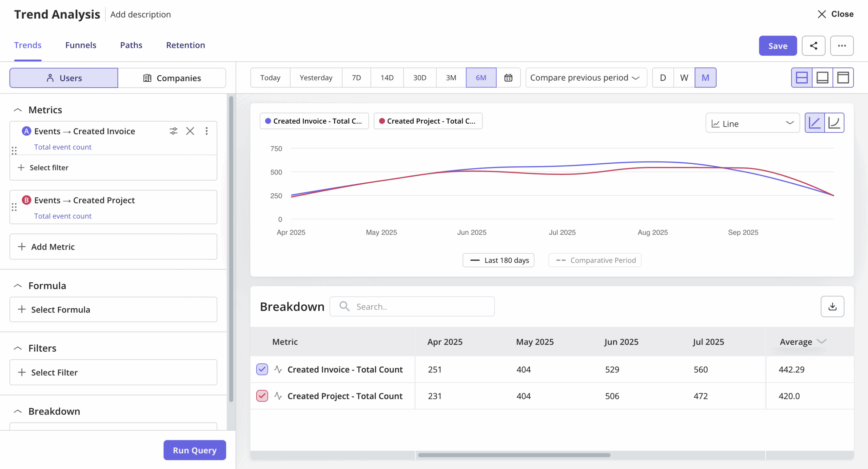Image resolution: width=868 pixels, height=469 pixels.
Task: Collapse the Metrics section
Action: [18, 109]
